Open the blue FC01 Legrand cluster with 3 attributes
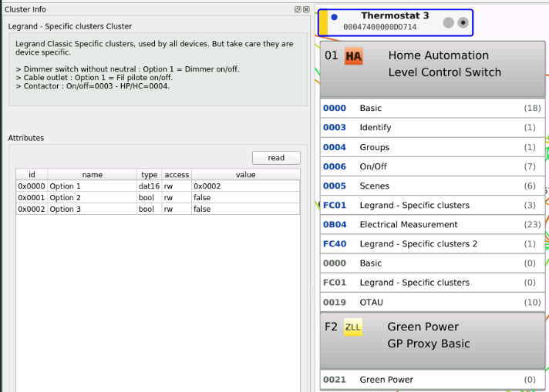549x392 pixels. point(433,206)
